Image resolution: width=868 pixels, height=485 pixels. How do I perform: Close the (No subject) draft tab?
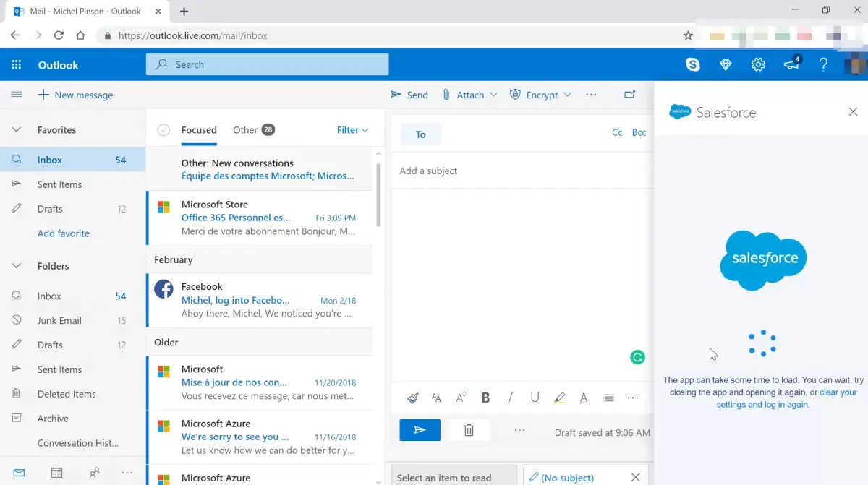pyautogui.click(x=635, y=477)
